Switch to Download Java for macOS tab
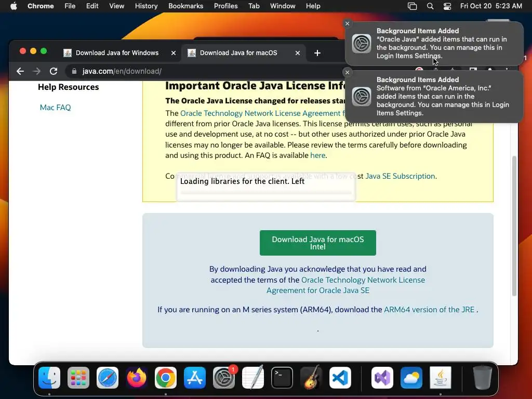The width and height of the screenshot is (532, 399). (238, 53)
